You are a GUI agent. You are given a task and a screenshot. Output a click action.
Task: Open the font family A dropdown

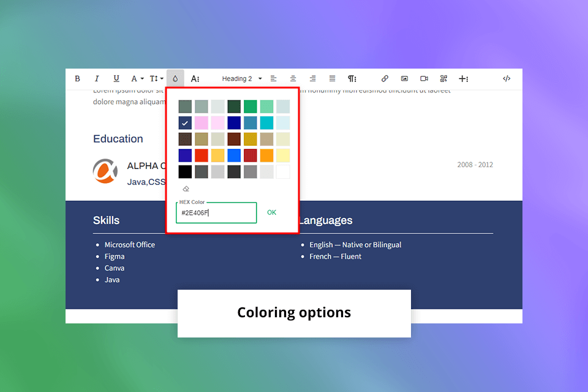coord(137,79)
